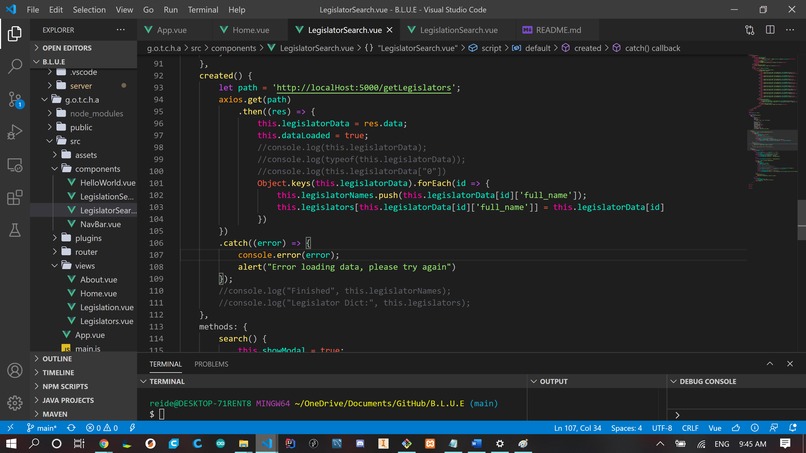Open Legislators.vue in views folder
806x453 pixels.
(84, 321)
